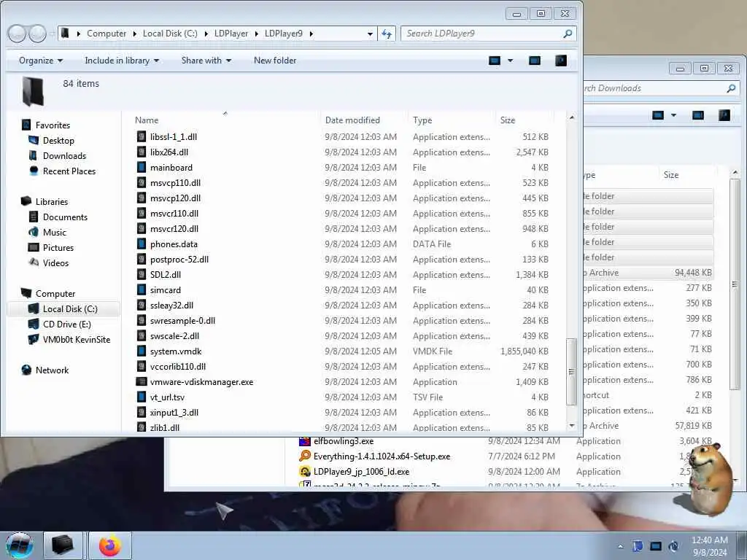Sort by the Size column header in LDPlayer9
This screenshot has height=560, width=747.
pyautogui.click(x=508, y=120)
